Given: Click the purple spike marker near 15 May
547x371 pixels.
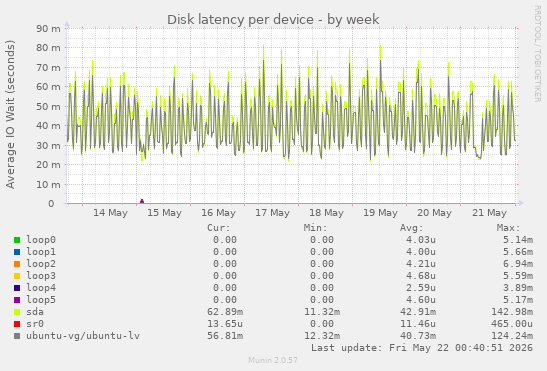Looking at the screenshot, I should (142, 201).
